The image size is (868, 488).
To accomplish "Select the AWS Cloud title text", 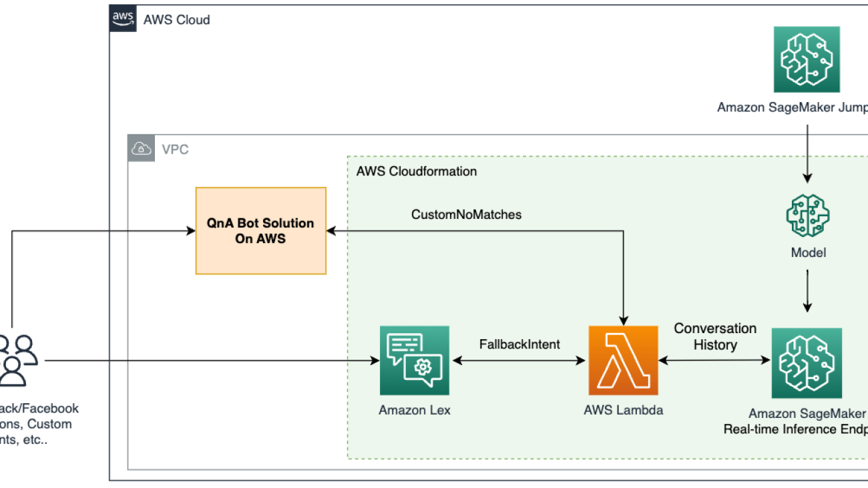I will pyautogui.click(x=177, y=19).
